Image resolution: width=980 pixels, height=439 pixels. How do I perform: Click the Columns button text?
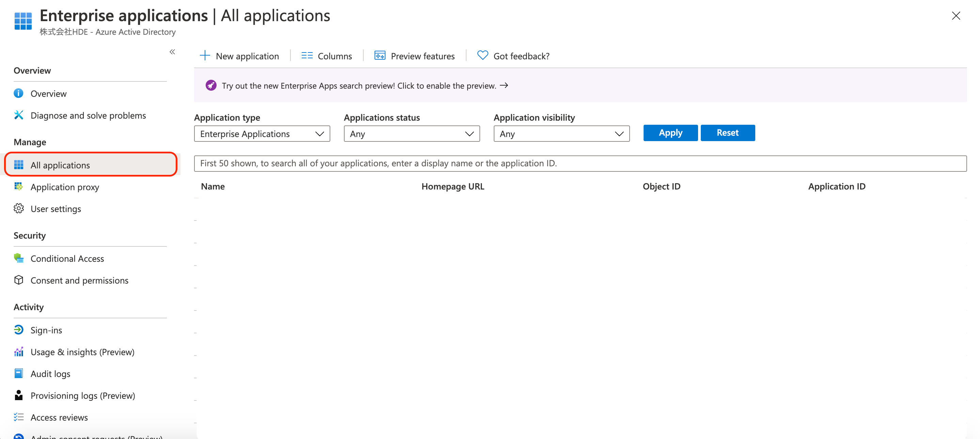point(335,56)
